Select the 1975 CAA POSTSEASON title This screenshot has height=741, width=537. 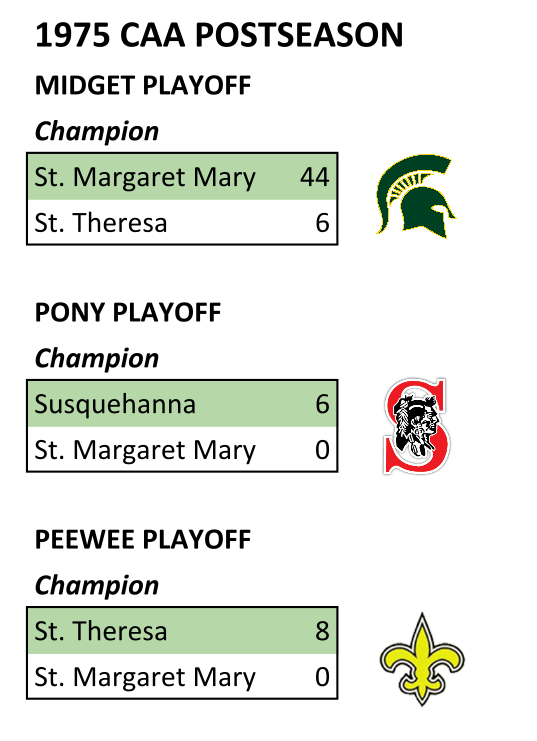tap(219, 35)
